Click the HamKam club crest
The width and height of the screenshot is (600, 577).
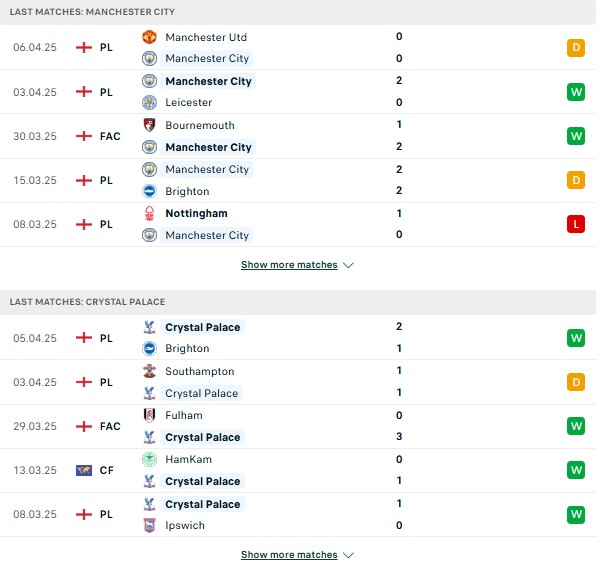149,459
